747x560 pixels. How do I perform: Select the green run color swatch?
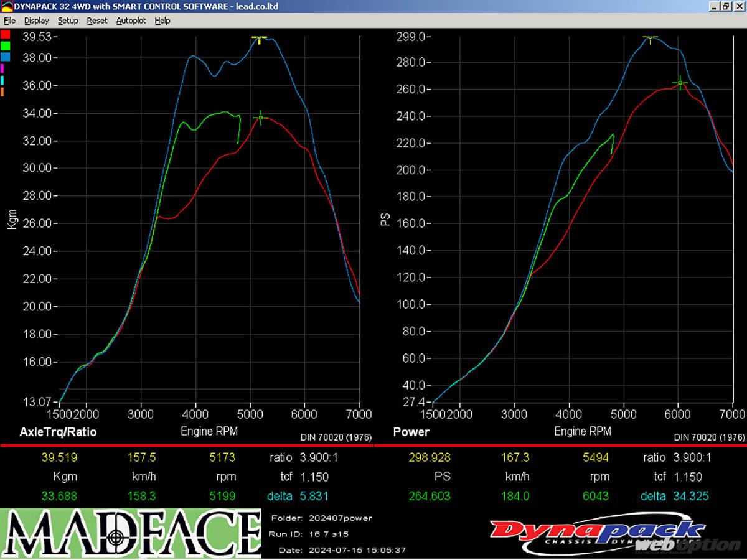click(x=6, y=45)
